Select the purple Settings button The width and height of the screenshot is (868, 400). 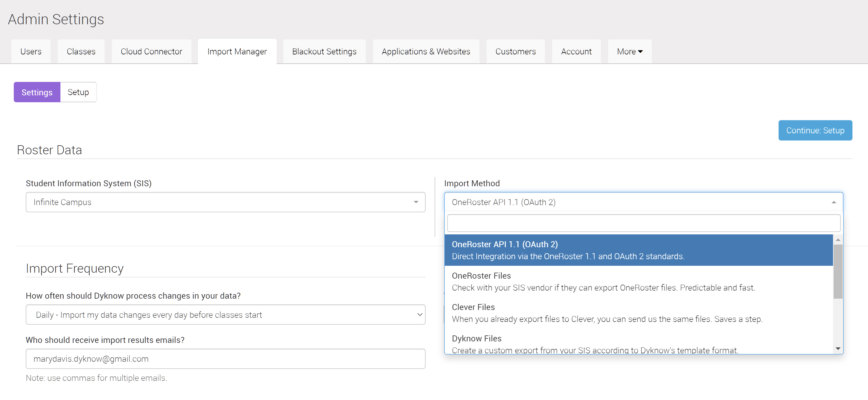(x=37, y=92)
